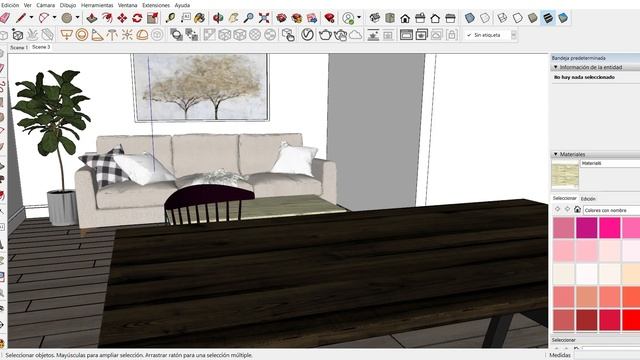Click the V-Ray plane light icon
The width and height of the screenshot is (640, 360).
67,35
